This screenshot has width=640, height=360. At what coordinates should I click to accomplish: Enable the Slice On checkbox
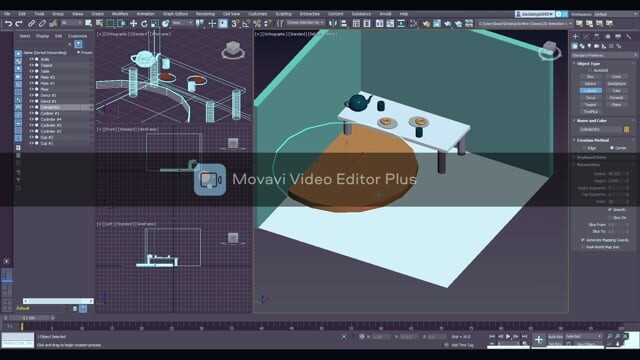[x=610, y=218]
